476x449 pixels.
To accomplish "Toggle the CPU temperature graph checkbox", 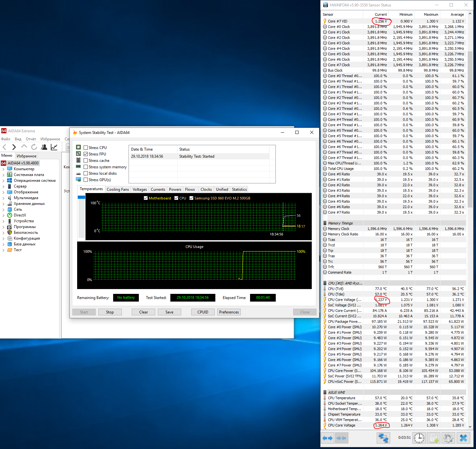I will point(176,198).
